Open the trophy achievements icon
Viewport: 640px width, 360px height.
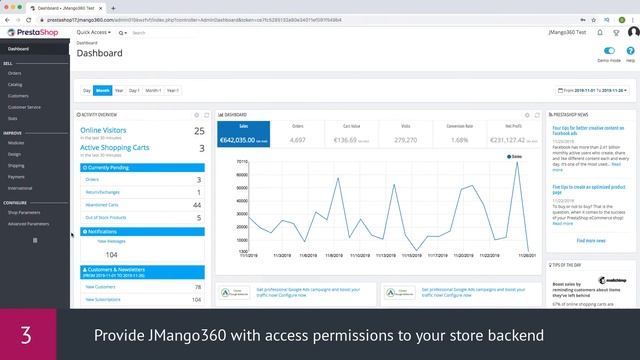(616, 33)
